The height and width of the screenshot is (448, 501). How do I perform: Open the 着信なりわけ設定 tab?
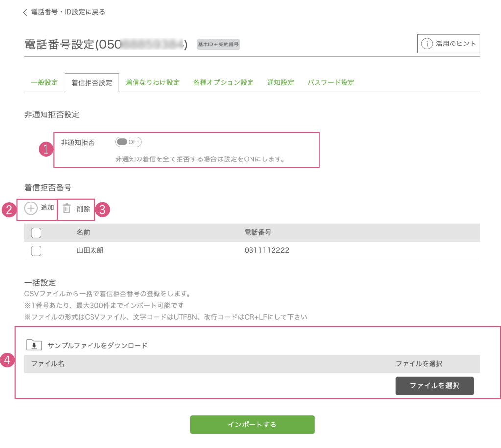coord(153,82)
